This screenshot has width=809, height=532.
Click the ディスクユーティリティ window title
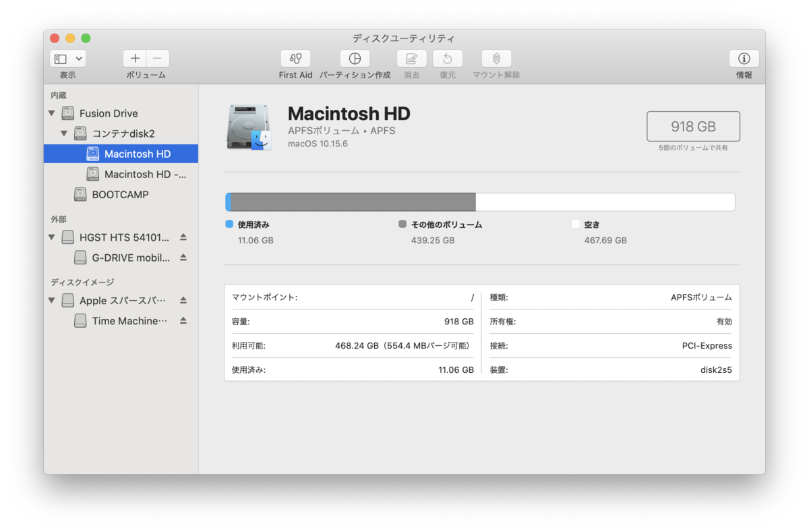point(404,38)
